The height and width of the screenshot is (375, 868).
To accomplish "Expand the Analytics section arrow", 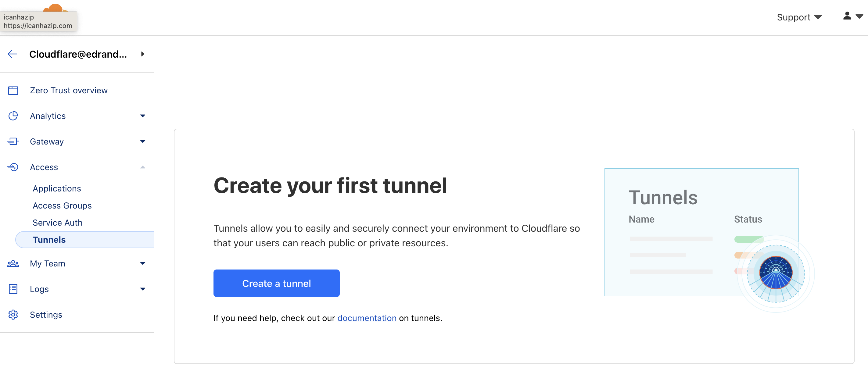I will tap(142, 116).
